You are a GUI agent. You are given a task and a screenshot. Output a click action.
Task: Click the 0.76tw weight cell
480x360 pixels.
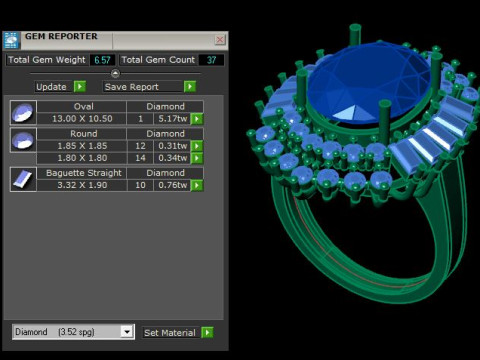pyautogui.click(x=172, y=185)
